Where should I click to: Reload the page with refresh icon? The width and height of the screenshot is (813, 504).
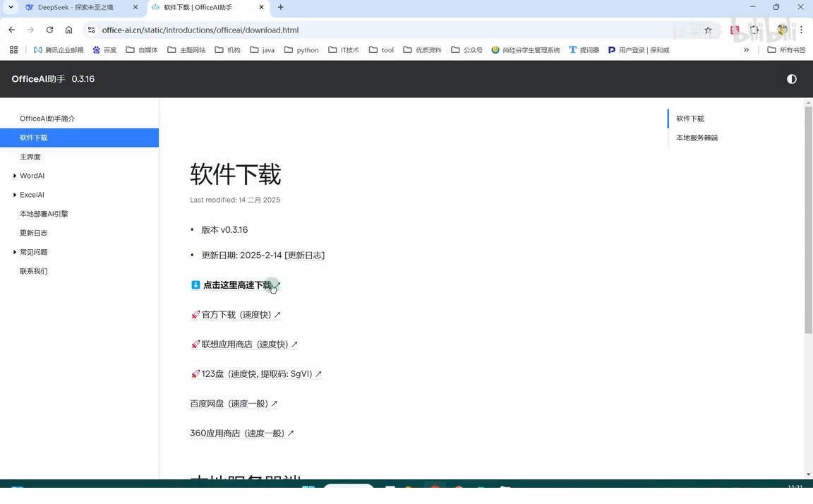[x=49, y=30]
